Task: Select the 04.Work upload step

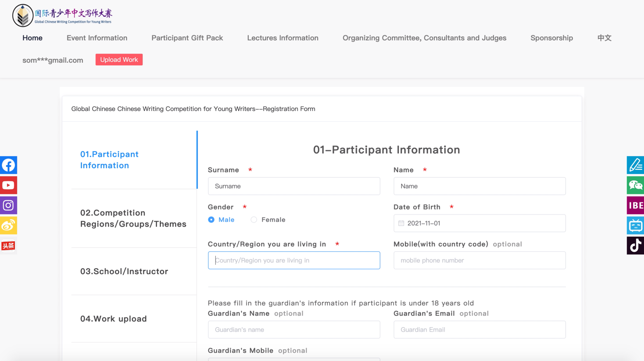Action: coord(134,319)
